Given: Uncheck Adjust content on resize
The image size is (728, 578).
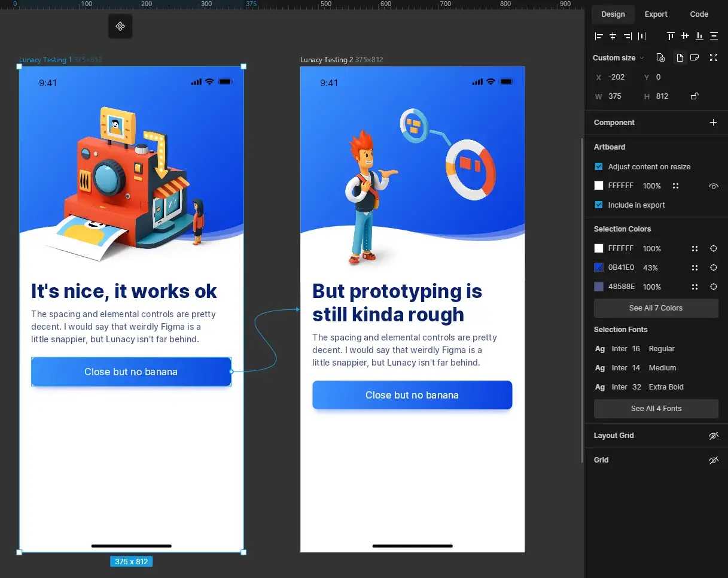Looking at the screenshot, I should pyautogui.click(x=599, y=167).
